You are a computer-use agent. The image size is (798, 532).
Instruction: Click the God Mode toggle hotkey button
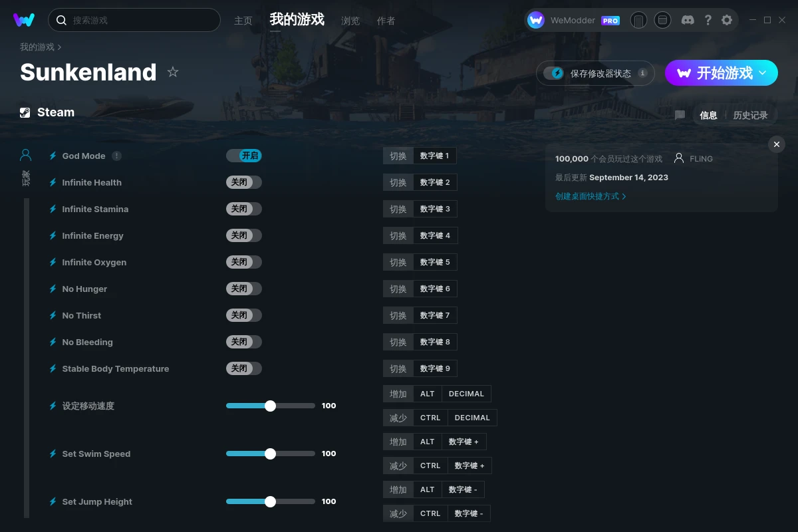click(420, 156)
